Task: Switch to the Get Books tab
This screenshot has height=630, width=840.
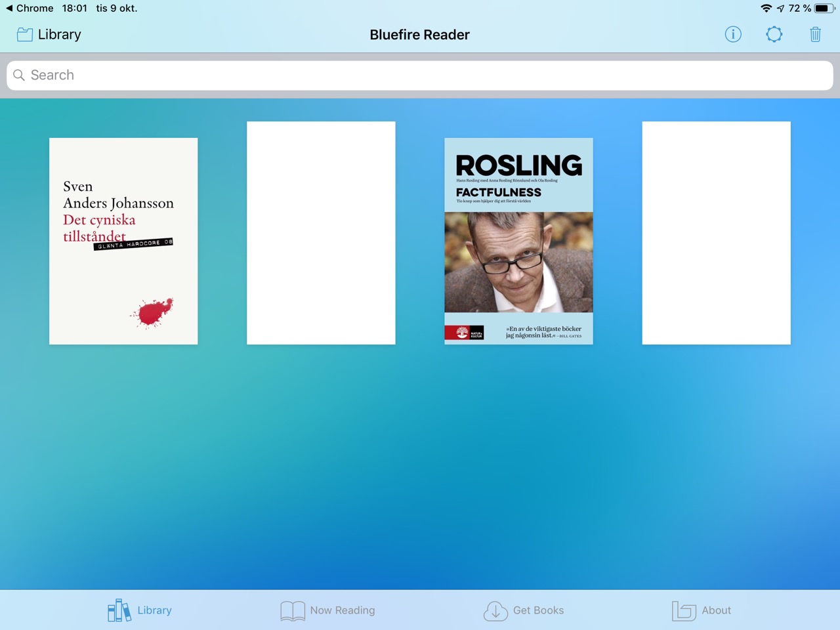Action: point(538,610)
